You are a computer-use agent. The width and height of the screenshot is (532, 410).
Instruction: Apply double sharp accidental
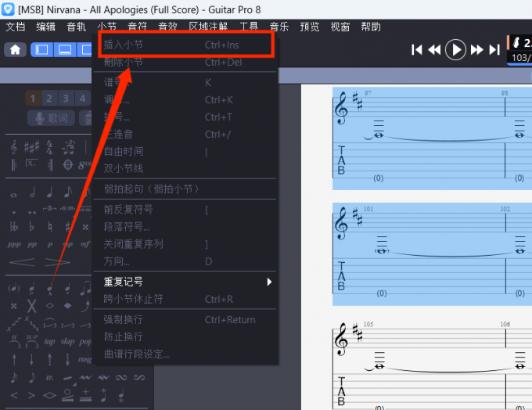click(x=85, y=227)
